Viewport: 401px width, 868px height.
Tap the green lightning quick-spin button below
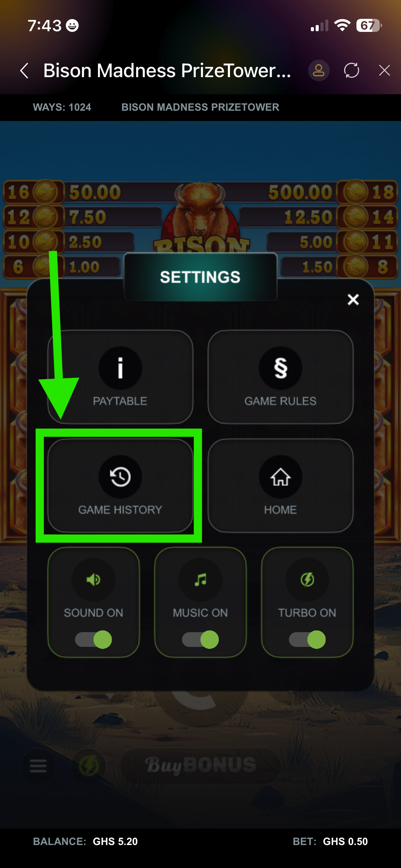click(89, 765)
